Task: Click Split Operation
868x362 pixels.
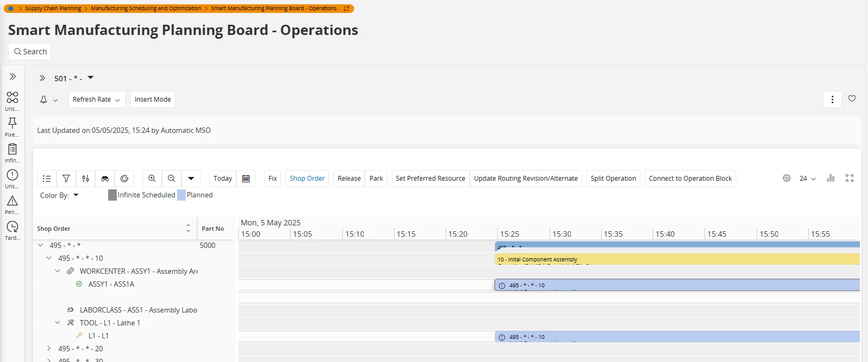Action: [613, 179]
